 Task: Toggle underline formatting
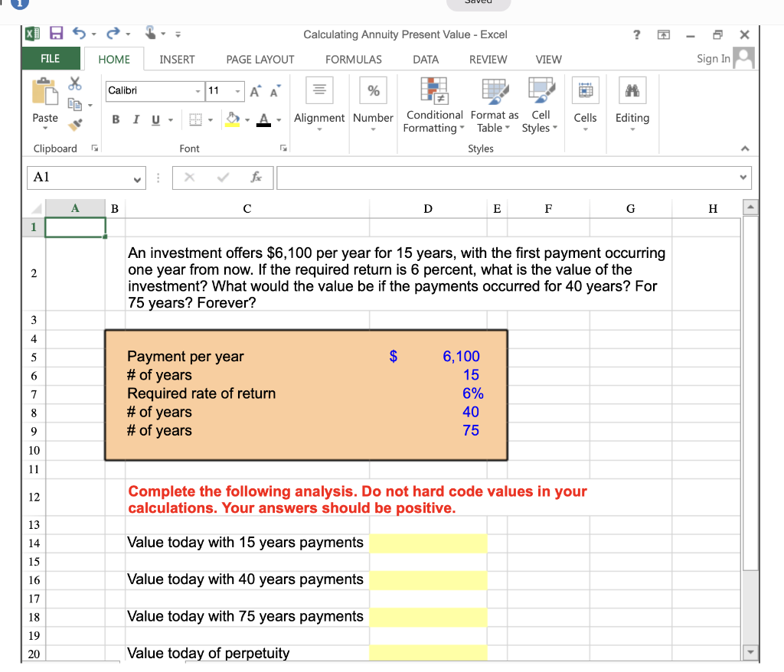155,119
